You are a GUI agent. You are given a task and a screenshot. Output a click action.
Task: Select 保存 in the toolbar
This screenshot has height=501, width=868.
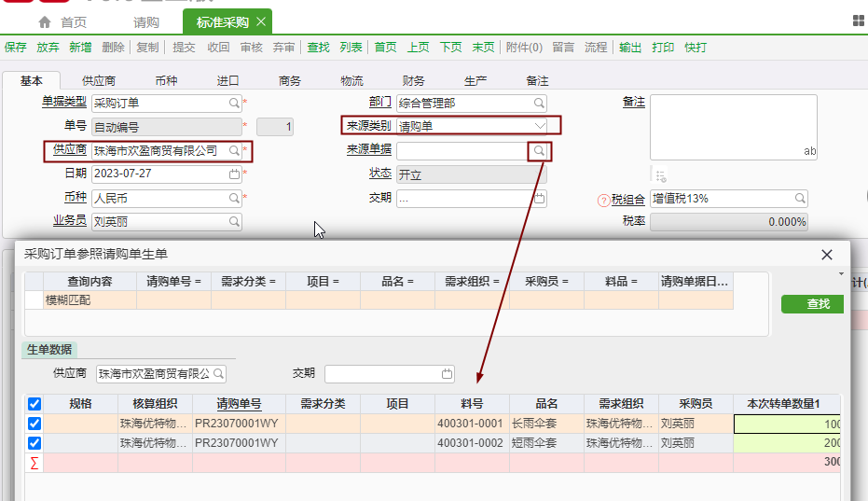tap(15, 48)
